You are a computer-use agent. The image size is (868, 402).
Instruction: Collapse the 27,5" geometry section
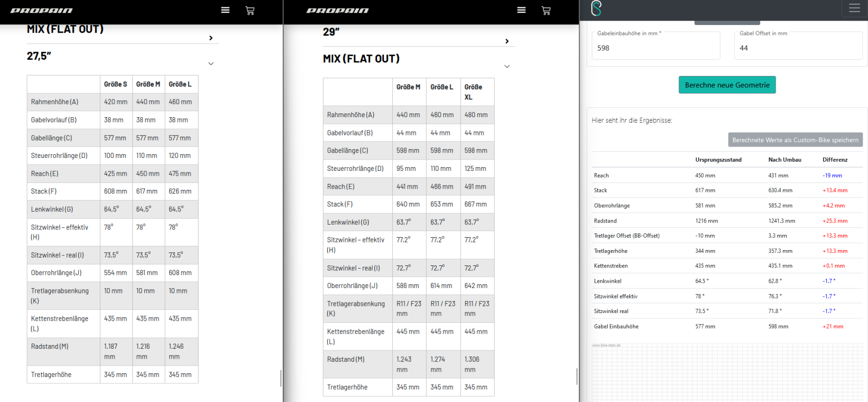pos(211,63)
